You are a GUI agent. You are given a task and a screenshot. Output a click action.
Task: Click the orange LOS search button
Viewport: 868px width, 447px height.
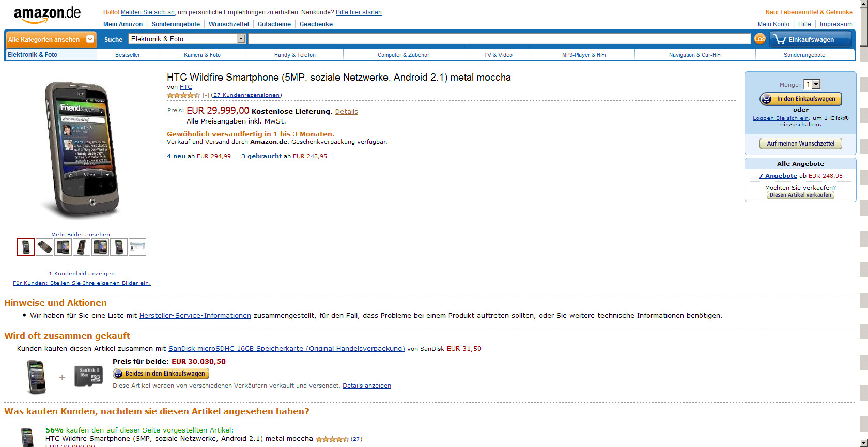pyautogui.click(x=760, y=39)
